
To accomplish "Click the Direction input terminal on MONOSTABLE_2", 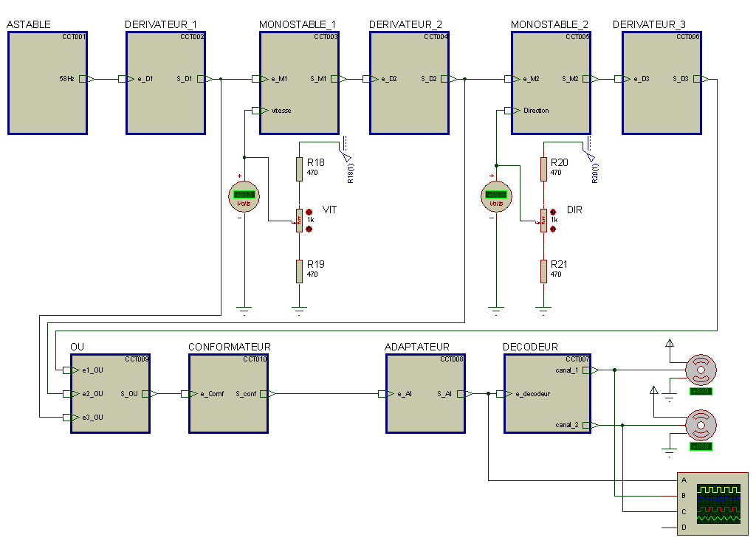I will tap(512, 111).
